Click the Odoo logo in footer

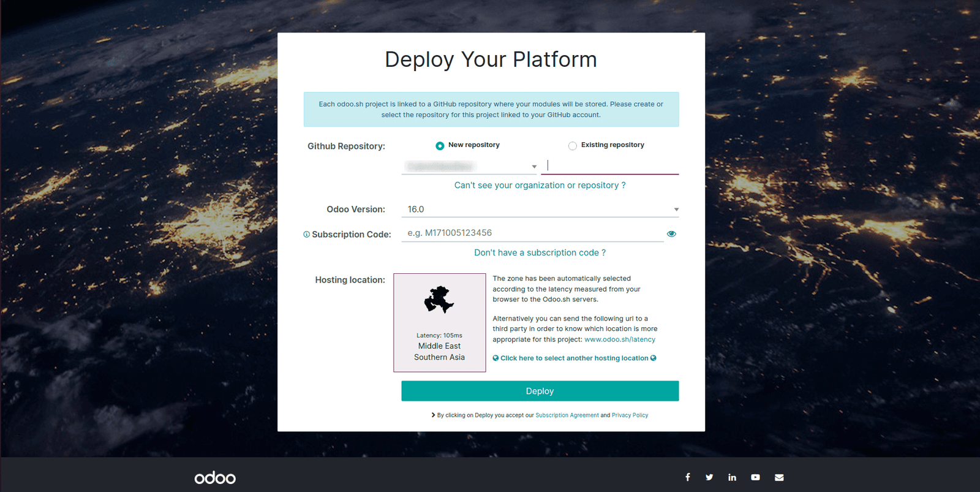[x=215, y=478]
